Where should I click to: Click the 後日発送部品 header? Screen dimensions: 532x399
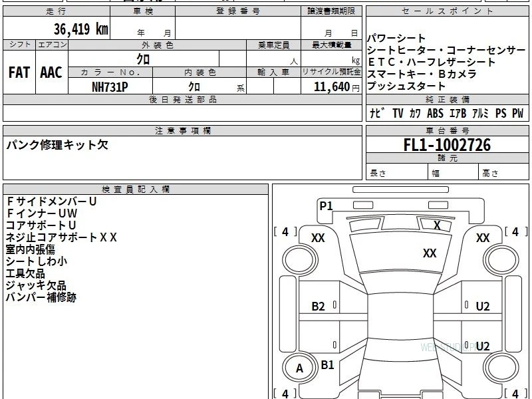pos(182,99)
